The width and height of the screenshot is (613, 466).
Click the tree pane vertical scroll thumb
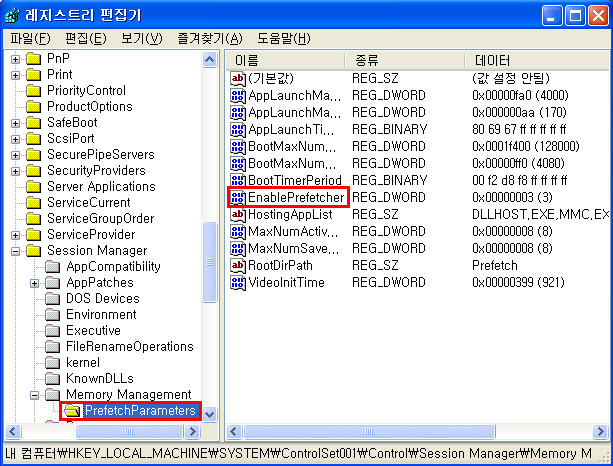(210, 262)
